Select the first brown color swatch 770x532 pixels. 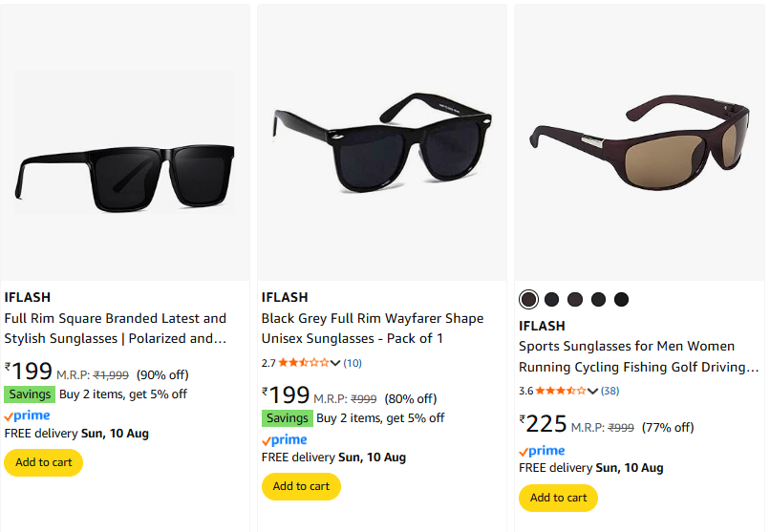coord(528,300)
